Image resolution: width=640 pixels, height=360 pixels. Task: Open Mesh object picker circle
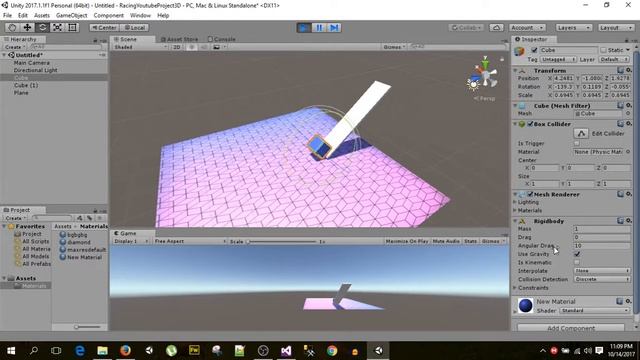[x=628, y=113]
